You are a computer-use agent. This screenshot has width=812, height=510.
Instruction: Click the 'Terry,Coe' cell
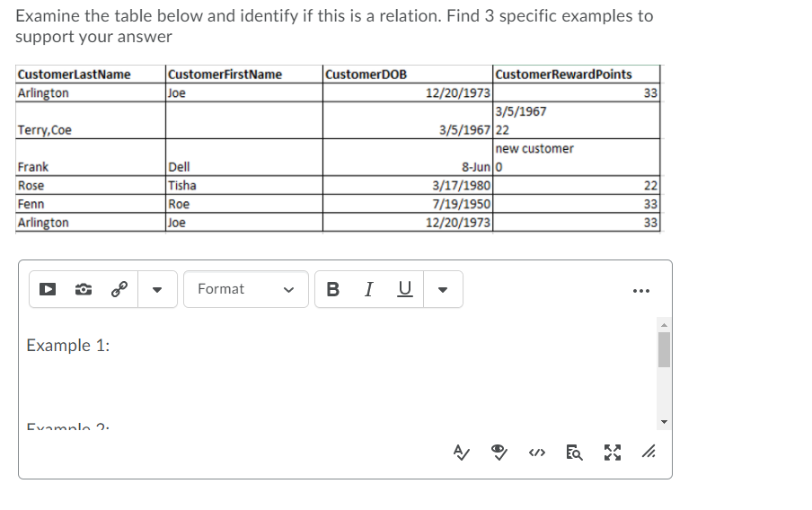click(91, 120)
